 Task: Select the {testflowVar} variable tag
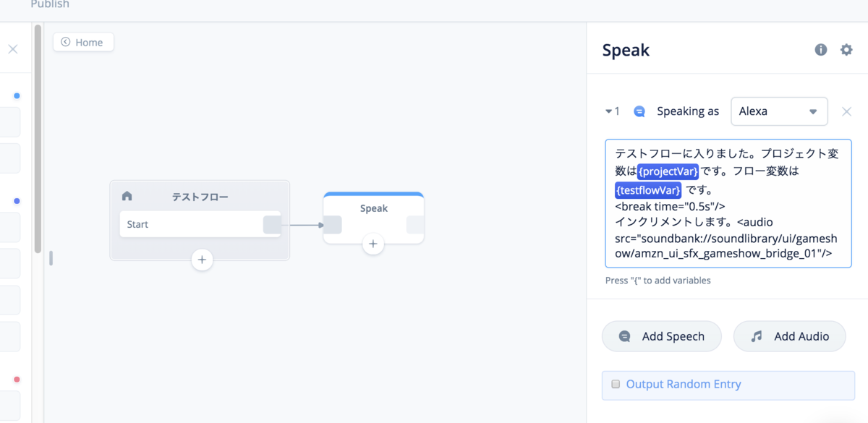coord(648,190)
